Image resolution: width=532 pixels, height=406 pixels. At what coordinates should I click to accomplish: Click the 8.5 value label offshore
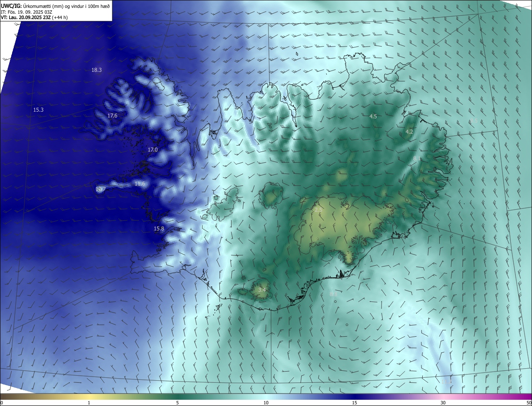(474, 121)
